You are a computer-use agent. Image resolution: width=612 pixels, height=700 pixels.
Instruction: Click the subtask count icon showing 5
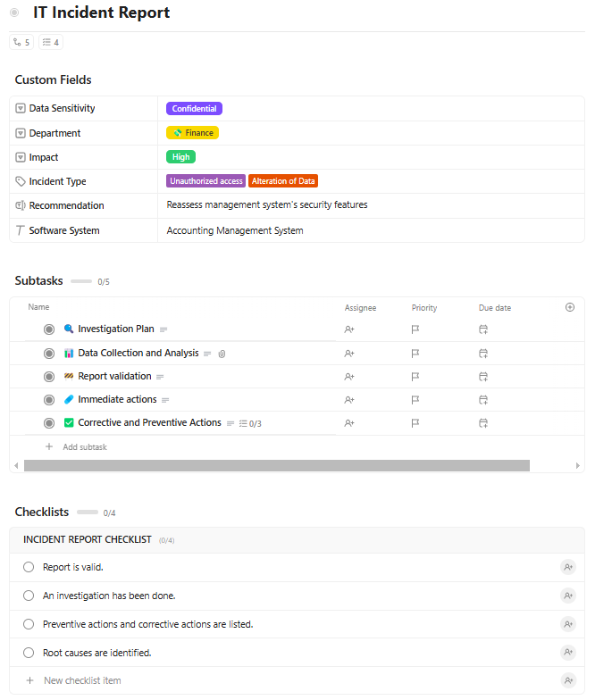(21, 42)
